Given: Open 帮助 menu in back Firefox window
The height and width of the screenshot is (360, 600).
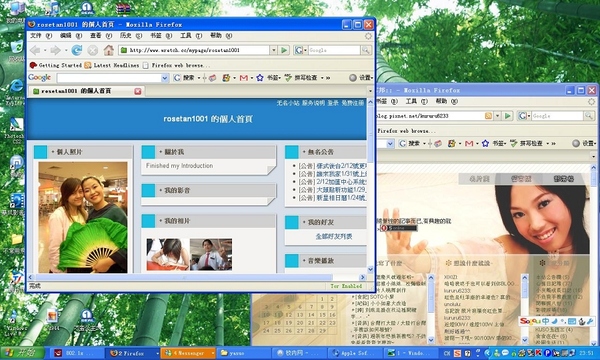Looking at the screenshot, I should point(446,101).
